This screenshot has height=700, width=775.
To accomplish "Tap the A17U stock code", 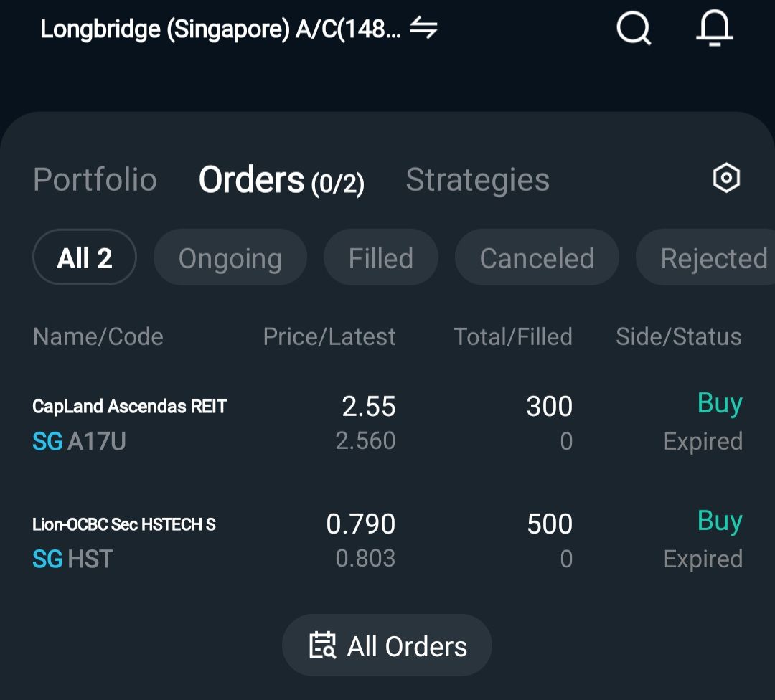I will (96, 441).
